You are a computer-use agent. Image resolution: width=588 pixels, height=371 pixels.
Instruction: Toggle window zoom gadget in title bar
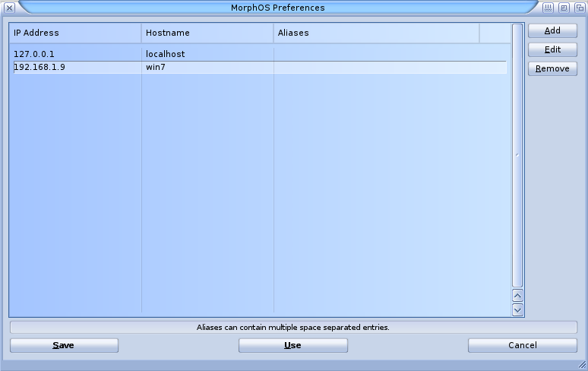click(x=564, y=8)
